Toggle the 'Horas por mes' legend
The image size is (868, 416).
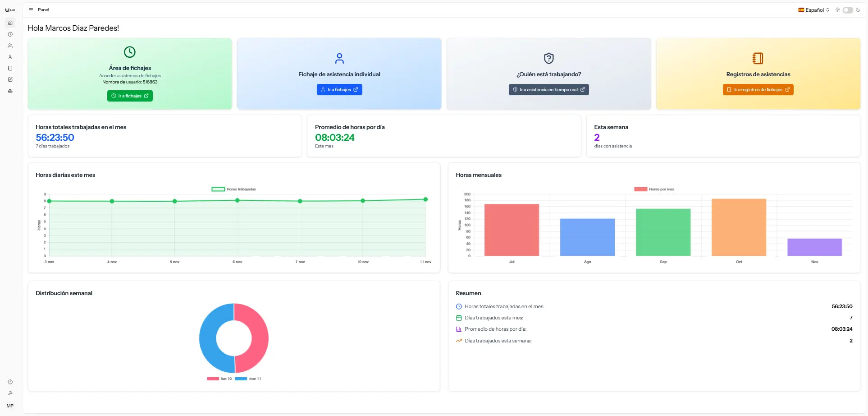coord(654,189)
